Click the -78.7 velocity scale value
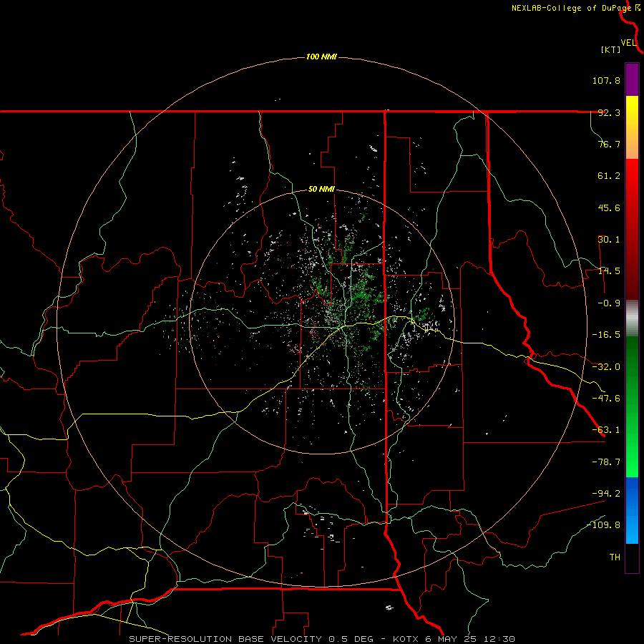The width and height of the screenshot is (644, 644). pyautogui.click(x=606, y=462)
